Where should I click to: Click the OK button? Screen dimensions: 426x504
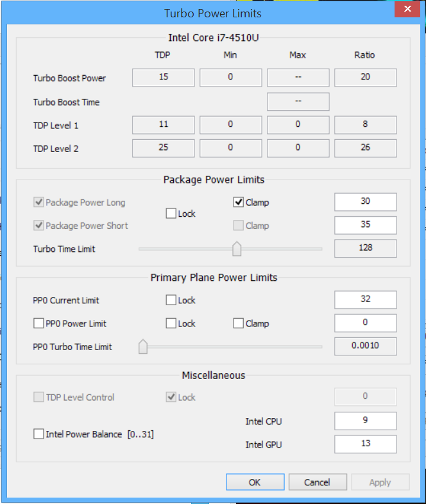click(255, 482)
